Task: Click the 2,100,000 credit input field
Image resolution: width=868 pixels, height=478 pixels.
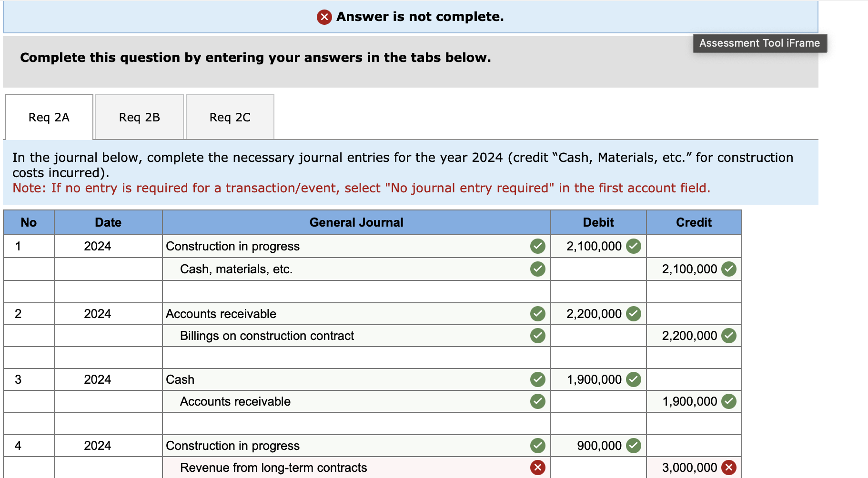Action: click(694, 269)
